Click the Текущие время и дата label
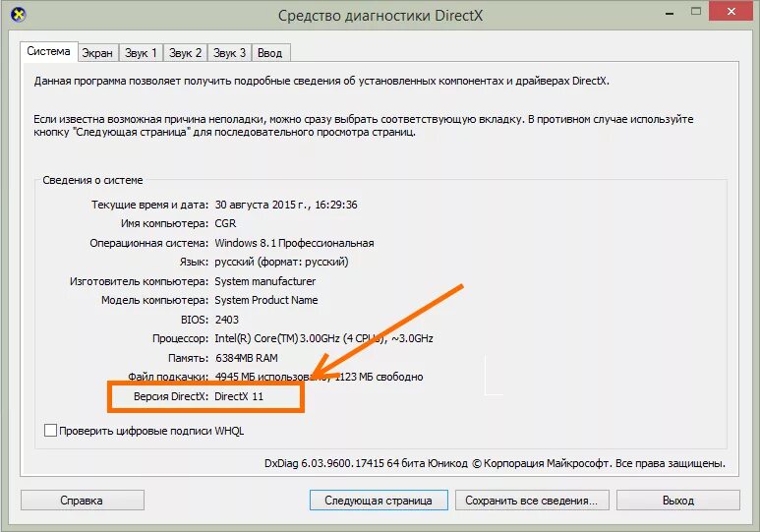Screen dimensions: 760x532 [149, 205]
